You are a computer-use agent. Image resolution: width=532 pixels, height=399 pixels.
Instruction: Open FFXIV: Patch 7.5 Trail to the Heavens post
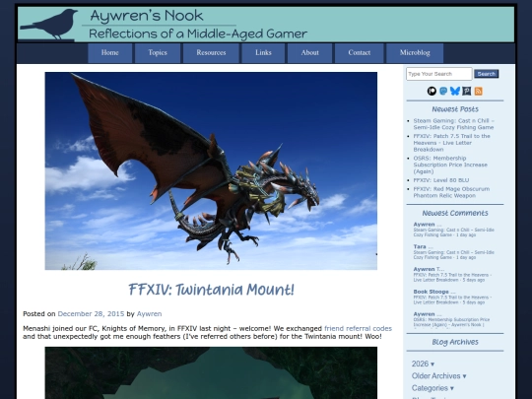[451, 143]
